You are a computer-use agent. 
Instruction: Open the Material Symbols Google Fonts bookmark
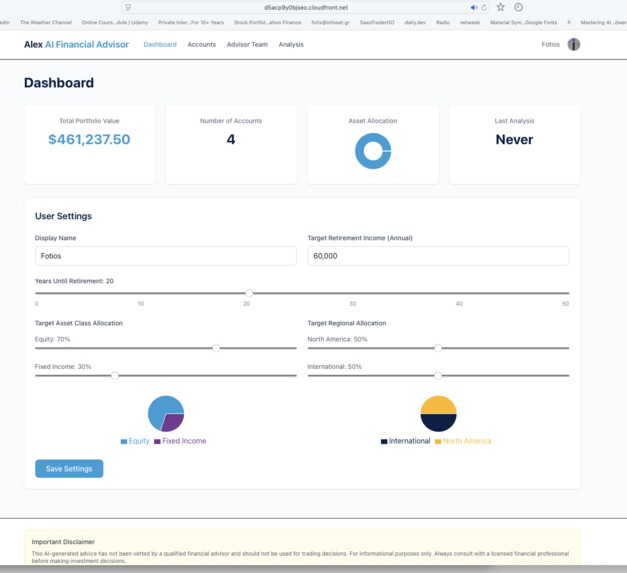pos(523,22)
